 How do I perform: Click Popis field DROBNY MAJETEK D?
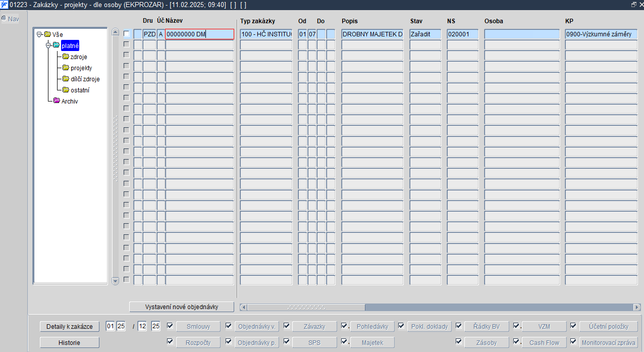[372, 34]
